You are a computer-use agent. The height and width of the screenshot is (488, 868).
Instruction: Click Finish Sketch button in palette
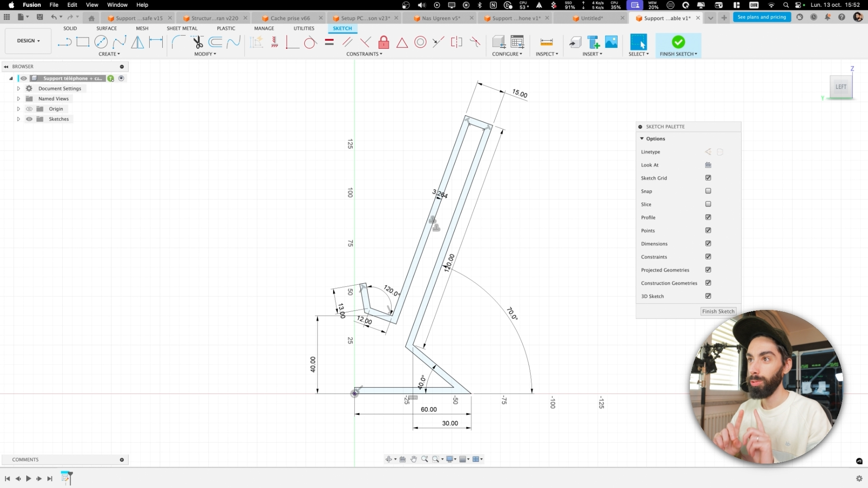(x=718, y=311)
